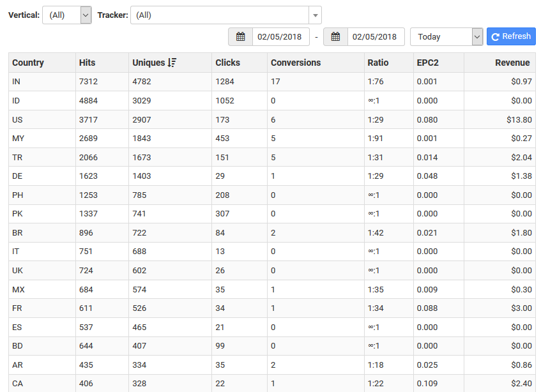Select the IN country row

click(x=16, y=82)
